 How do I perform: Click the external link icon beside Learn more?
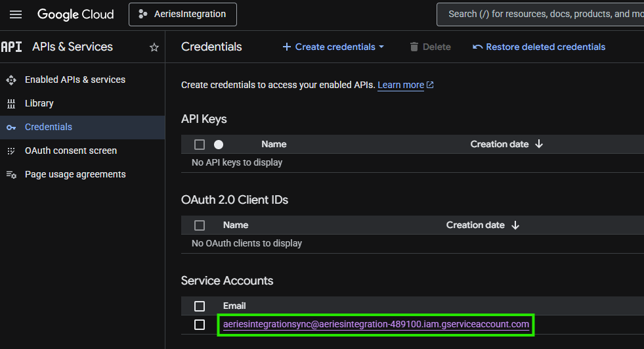(430, 85)
